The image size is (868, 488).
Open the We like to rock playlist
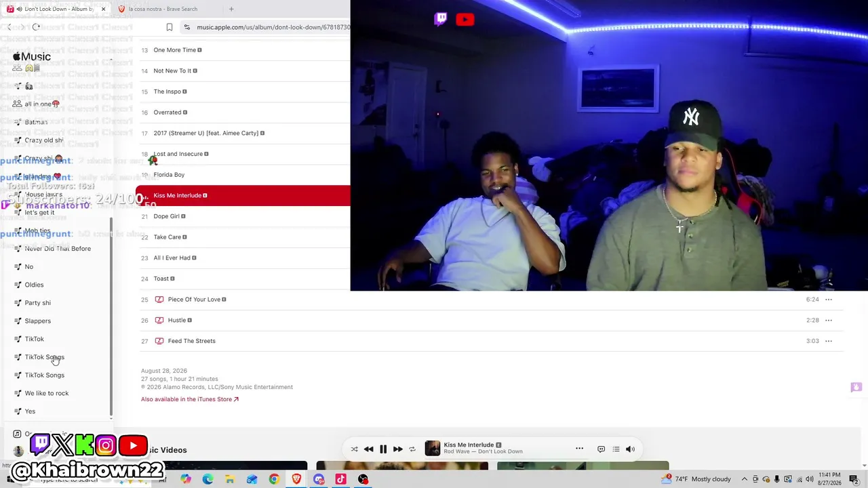point(47,393)
